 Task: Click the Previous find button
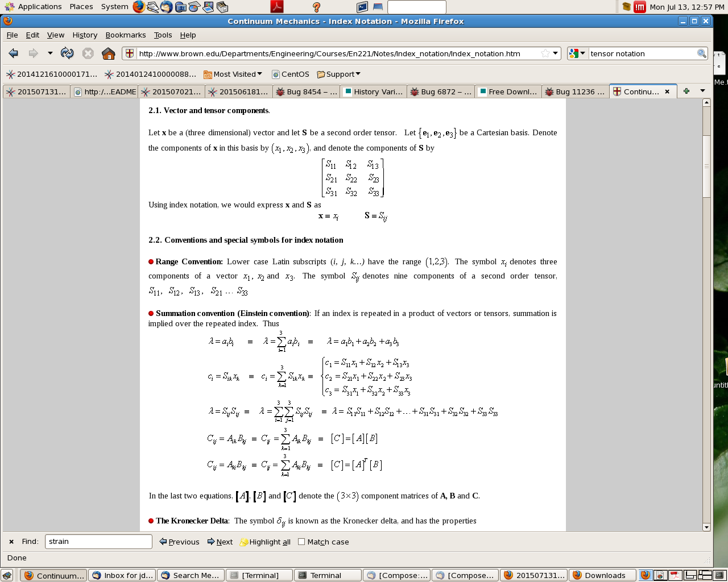click(180, 542)
